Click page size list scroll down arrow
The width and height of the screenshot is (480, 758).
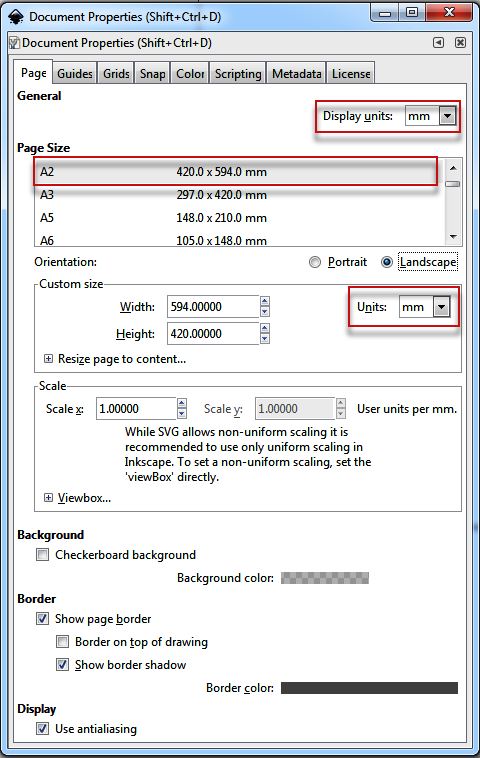click(453, 236)
